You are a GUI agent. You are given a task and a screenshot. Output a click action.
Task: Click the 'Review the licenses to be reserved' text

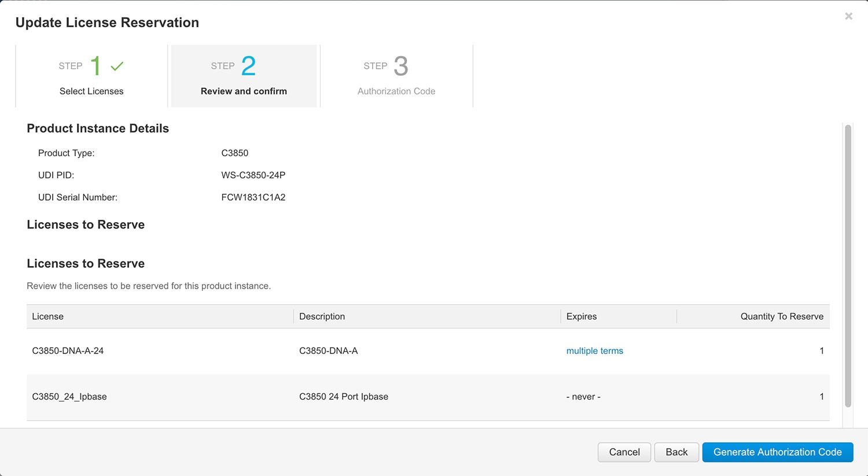coord(149,286)
